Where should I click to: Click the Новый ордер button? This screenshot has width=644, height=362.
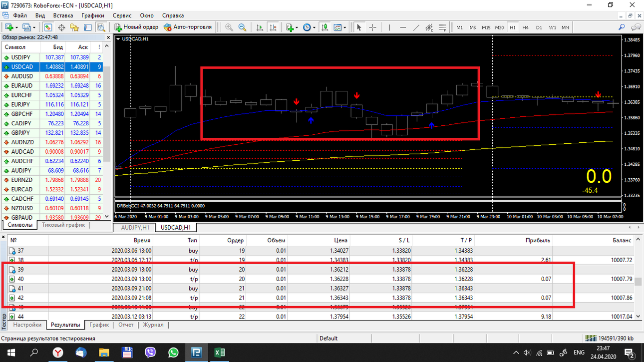137,27
